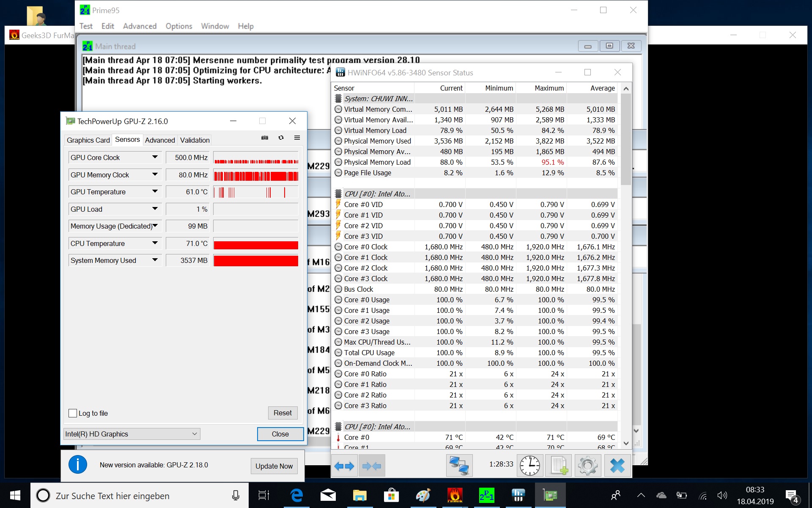
Task: Click Cortana search text field
Action: coord(140,495)
